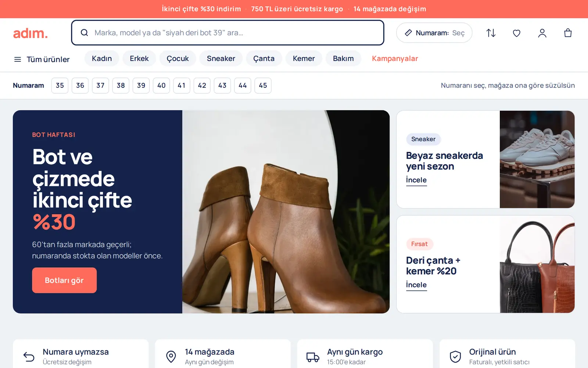588x368 pixels.
Task: Click '750 TL üzeri ücretsiz kargo' banner text
Action: [x=297, y=9]
